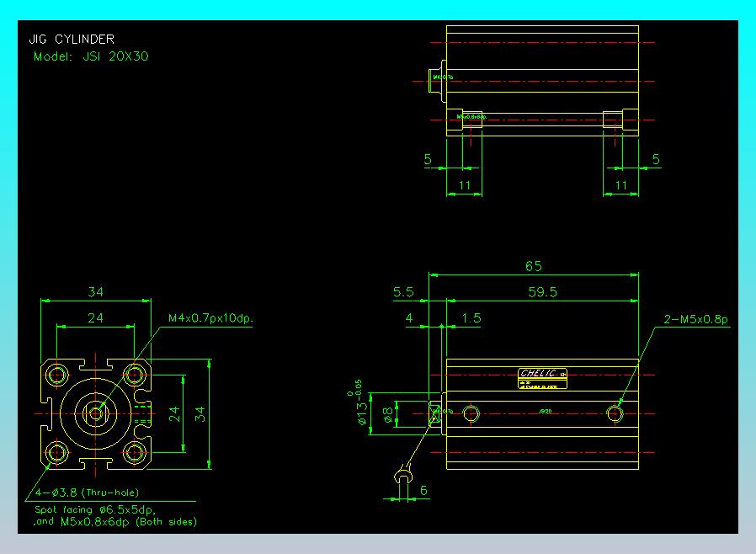Click the 6 wrench width dimension

pos(423,490)
